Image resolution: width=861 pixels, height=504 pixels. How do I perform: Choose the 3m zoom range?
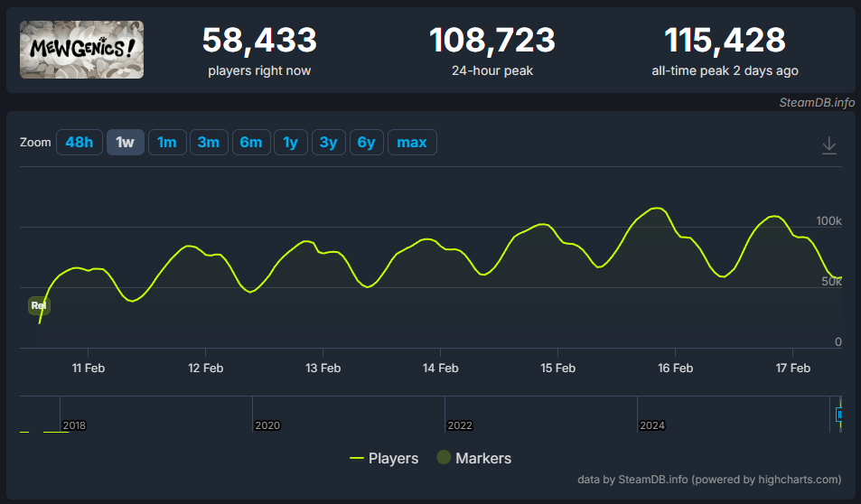[209, 142]
